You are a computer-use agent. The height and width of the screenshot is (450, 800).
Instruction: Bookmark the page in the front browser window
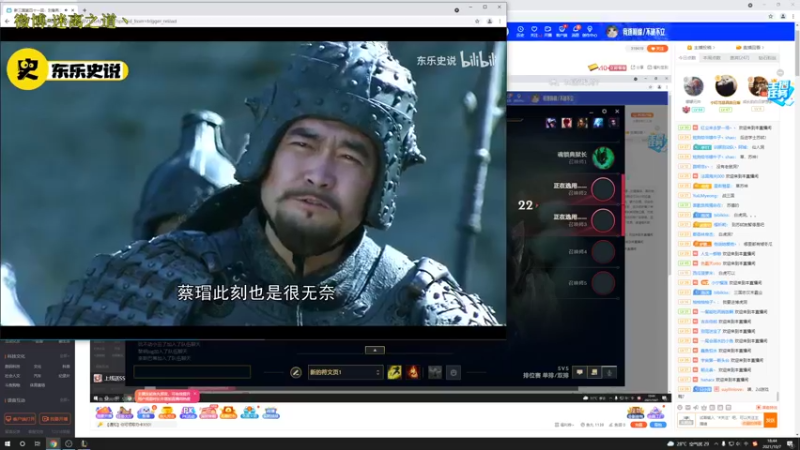tap(477, 21)
